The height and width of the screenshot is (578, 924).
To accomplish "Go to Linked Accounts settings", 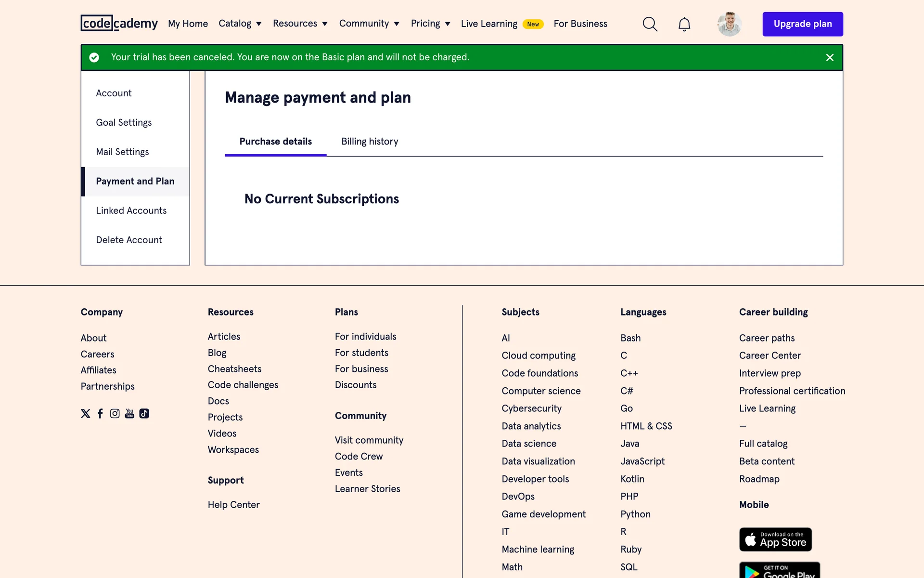I will pos(131,210).
